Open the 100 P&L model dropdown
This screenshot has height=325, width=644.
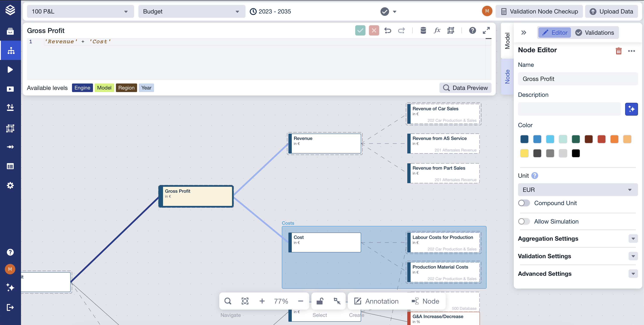80,12
